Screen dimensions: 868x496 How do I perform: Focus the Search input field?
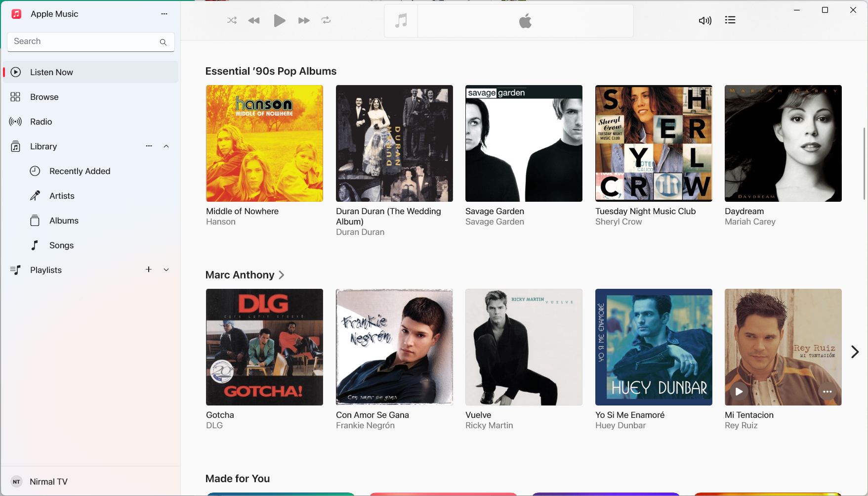(x=91, y=42)
